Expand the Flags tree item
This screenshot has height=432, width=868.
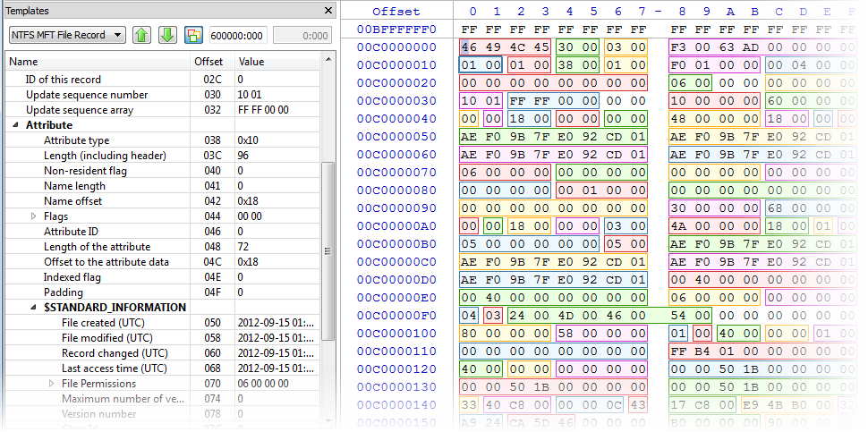[34, 216]
